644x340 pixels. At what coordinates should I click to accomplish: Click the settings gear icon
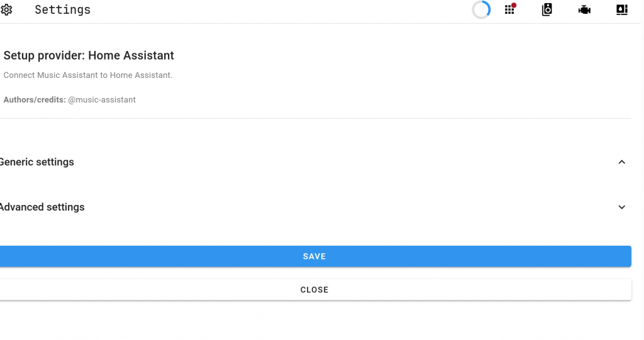click(6, 9)
